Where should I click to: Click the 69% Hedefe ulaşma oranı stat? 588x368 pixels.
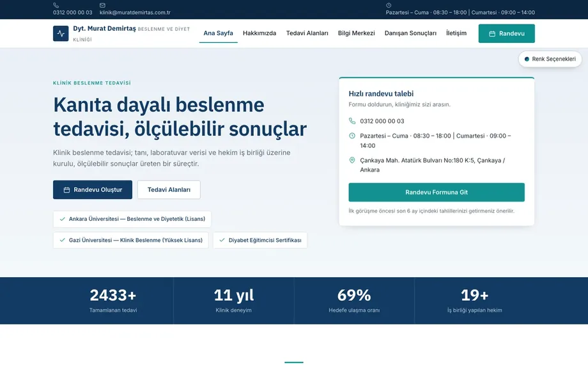coord(354,300)
